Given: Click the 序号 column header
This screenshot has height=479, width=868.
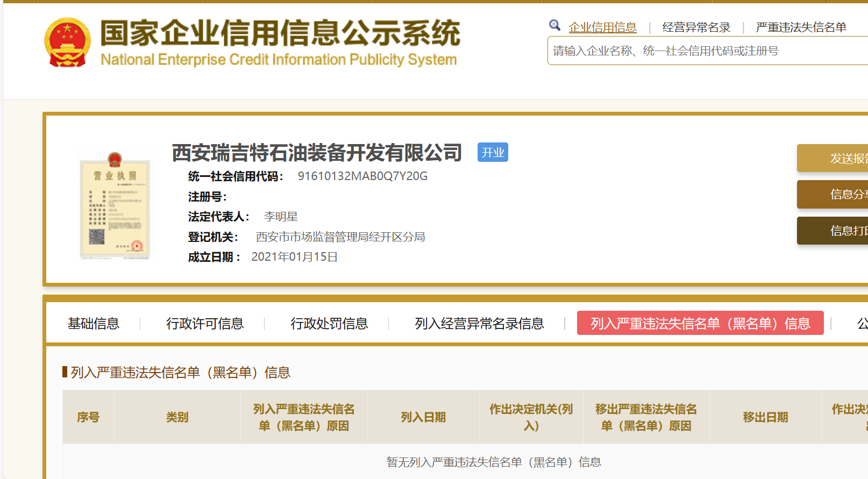Looking at the screenshot, I should click(88, 417).
